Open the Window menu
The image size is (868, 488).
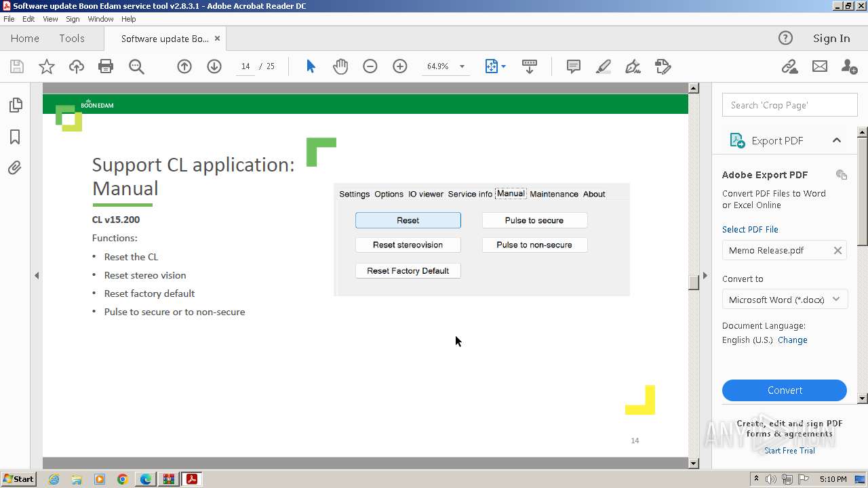tap(100, 19)
